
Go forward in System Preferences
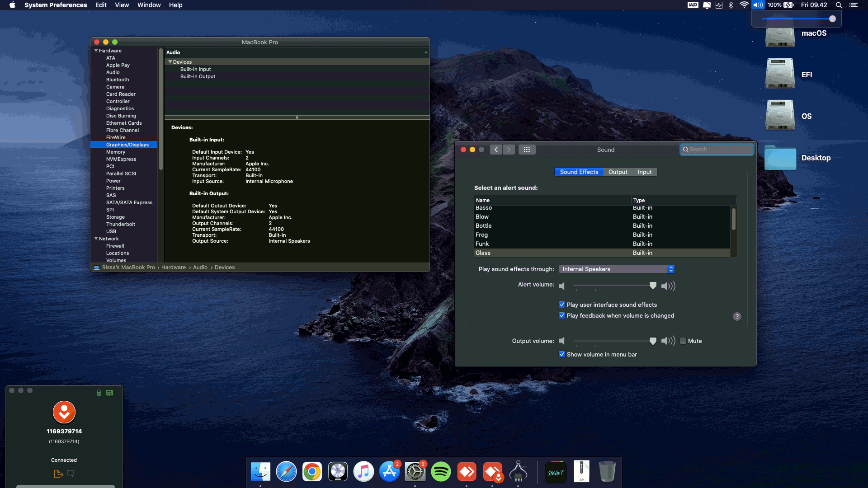coord(509,150)
